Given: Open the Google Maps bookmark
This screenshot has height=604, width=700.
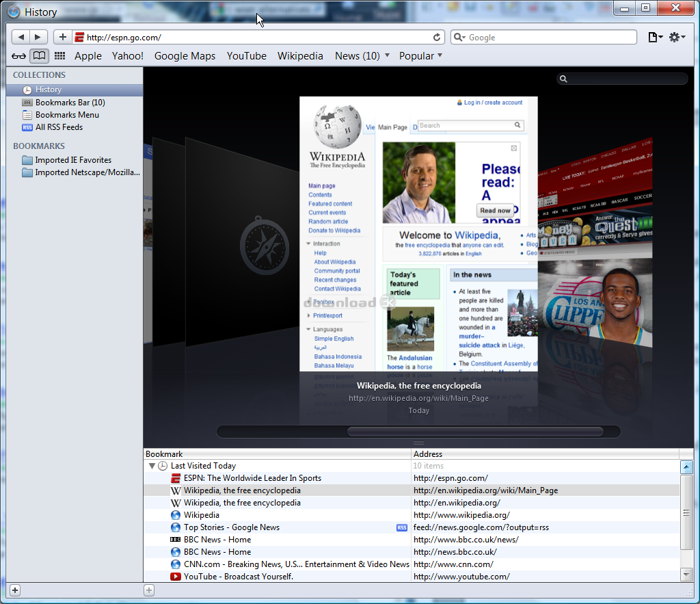Looking at the screenshot, I should click(x=185, y=56).
